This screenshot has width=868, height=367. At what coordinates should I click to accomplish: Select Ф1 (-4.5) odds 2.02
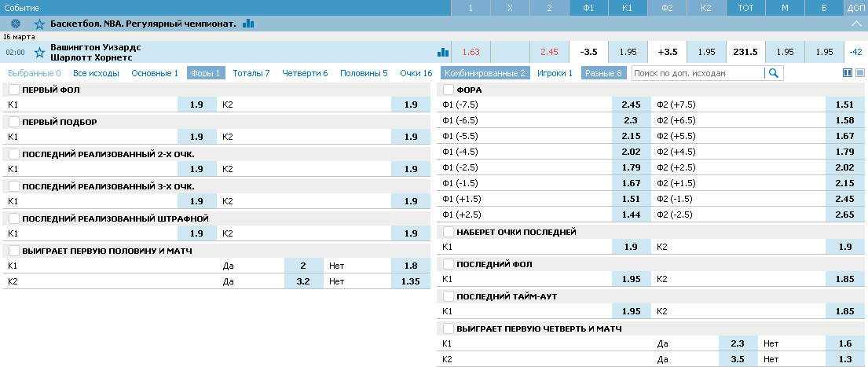coord(631,152)
